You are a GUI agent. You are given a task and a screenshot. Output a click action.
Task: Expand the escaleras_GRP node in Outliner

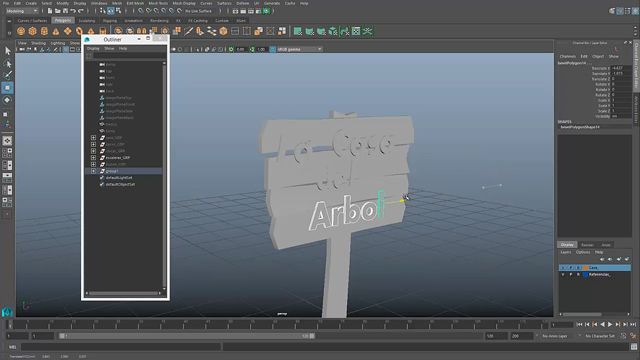point(93,158)
